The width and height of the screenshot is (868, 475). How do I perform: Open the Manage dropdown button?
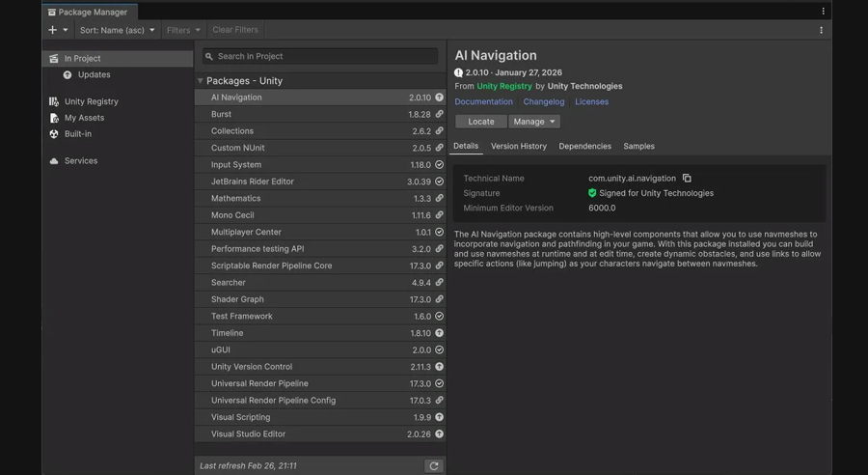[x=534, y=122]
